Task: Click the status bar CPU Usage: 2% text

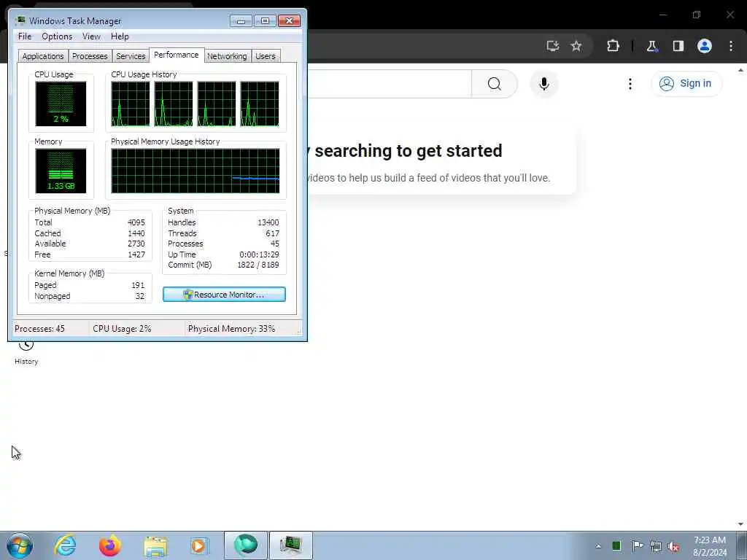Action: (x=122, y=329)
